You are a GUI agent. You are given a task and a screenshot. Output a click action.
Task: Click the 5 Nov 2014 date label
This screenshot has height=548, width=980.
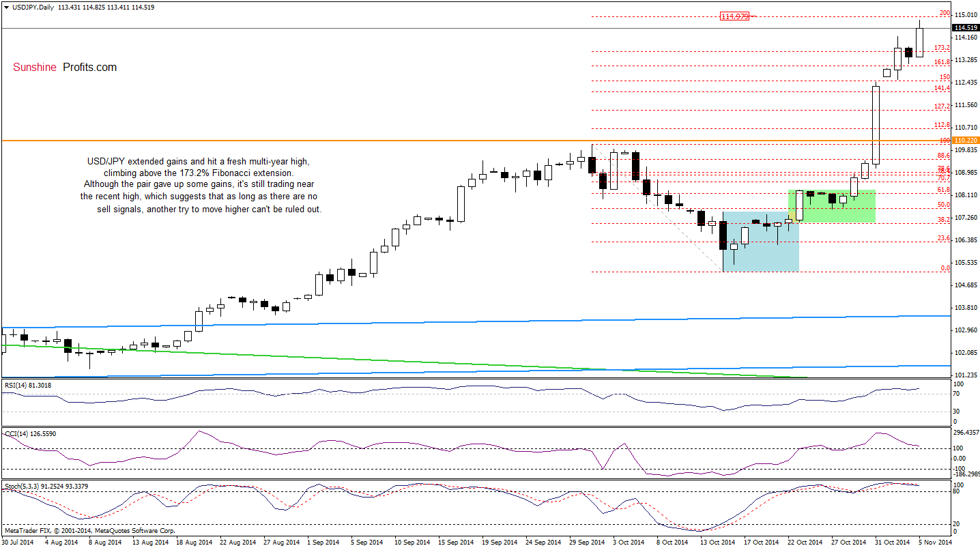pyautogui.click(x=935, y=542)
